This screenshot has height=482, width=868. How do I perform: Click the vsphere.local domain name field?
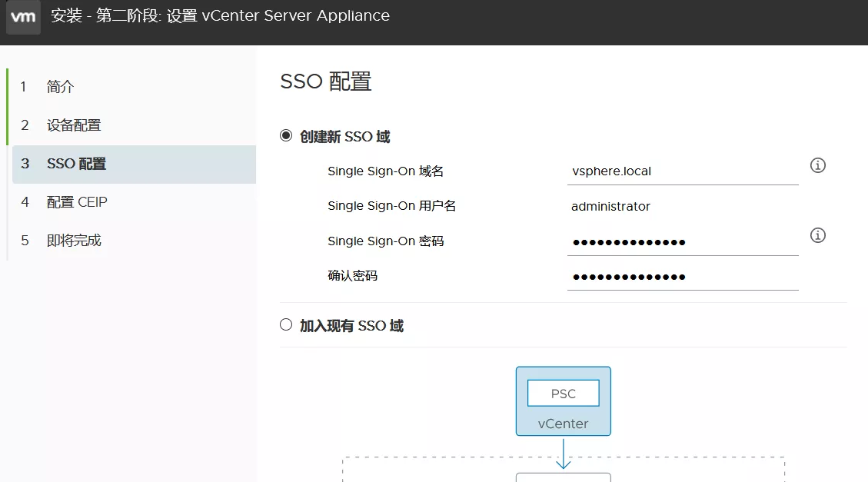coord(682,171)
